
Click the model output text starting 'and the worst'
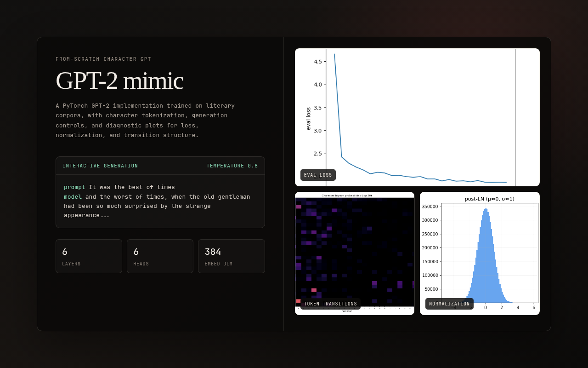(x=157, y=206)
